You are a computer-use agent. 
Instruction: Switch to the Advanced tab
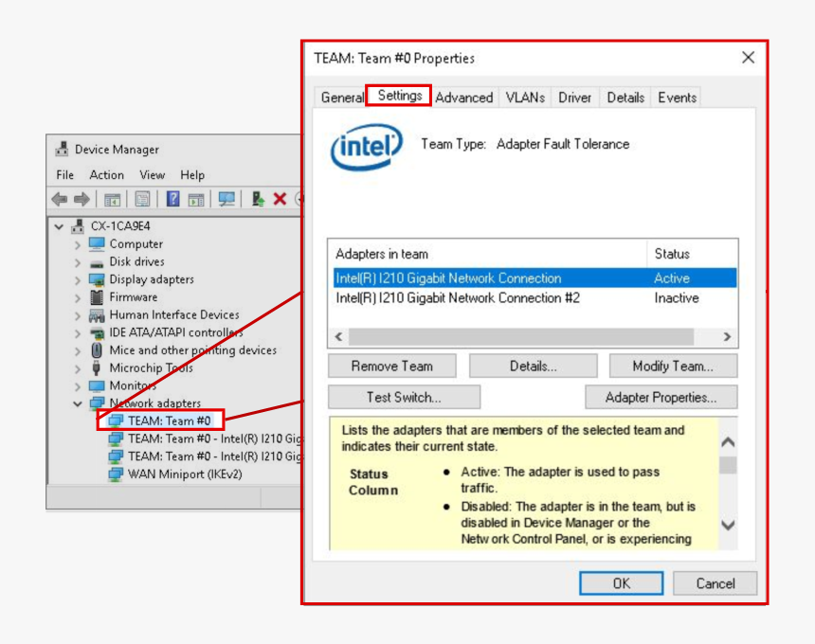[464, 98]
